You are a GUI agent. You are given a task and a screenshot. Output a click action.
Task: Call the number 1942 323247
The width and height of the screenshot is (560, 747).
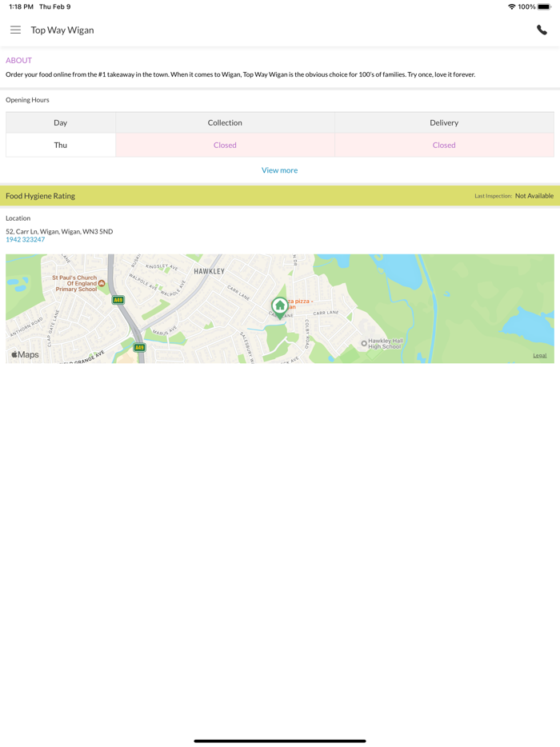(x=26, y=240)
